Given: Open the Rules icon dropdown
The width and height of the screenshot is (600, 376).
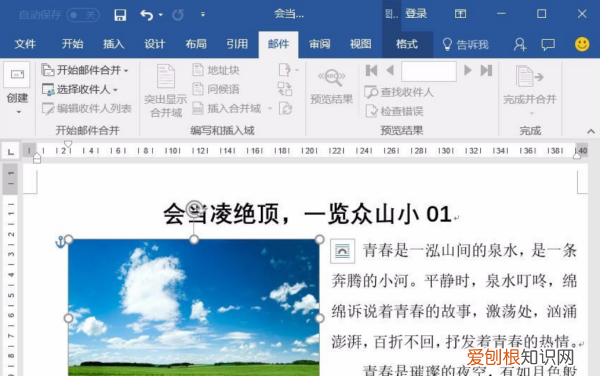Looking at the screenshot, I should click(288, 70).
